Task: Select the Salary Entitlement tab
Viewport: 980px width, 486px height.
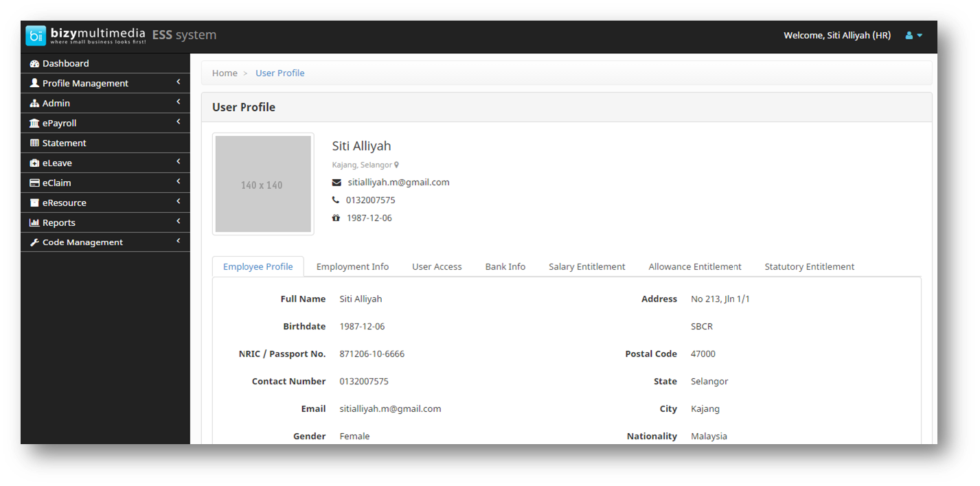Action: (x=586, y=267)
